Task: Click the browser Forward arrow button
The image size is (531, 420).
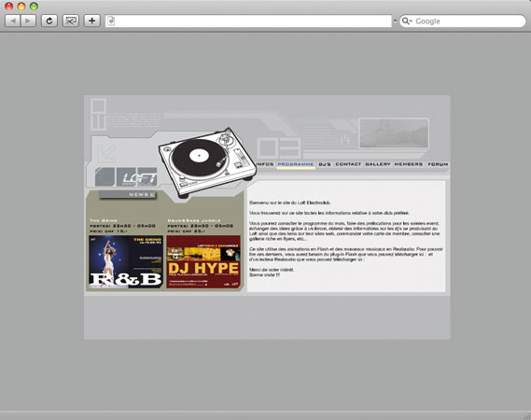Action: click(28, 21)
